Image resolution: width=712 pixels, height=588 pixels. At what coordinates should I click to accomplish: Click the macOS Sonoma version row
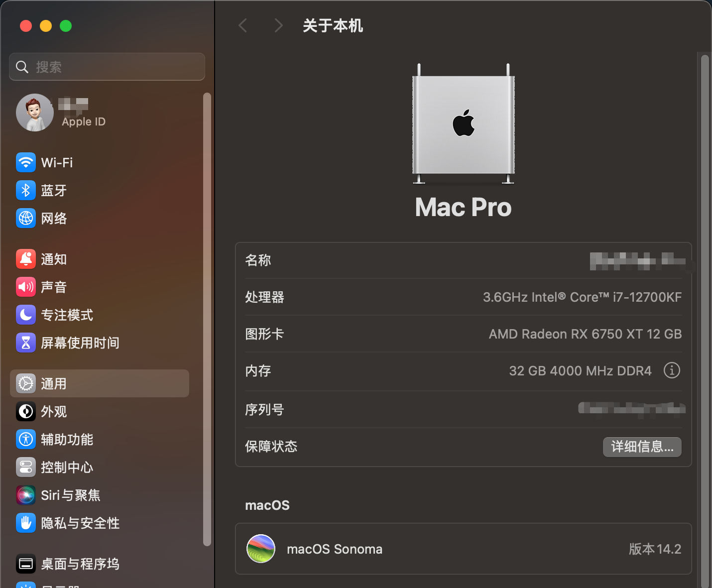tap(463, 549)
